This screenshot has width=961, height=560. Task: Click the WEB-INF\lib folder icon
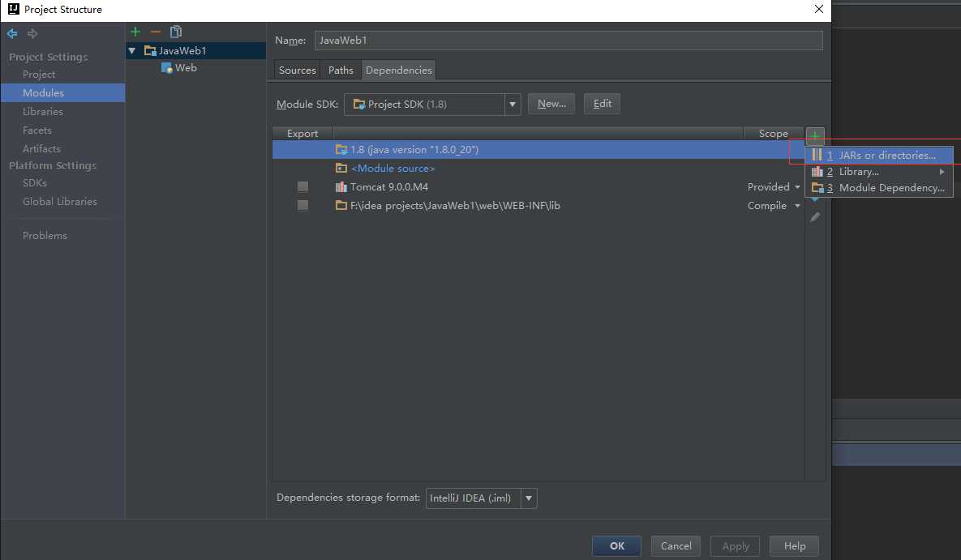(x=341, y=205)
